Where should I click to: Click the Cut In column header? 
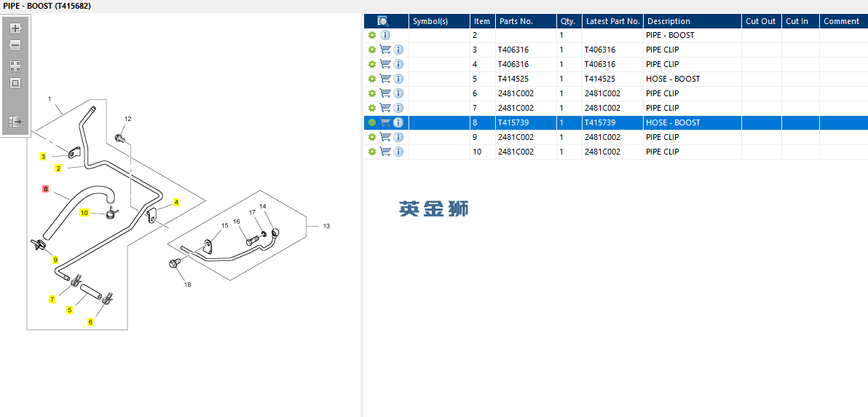click(800, 21)
